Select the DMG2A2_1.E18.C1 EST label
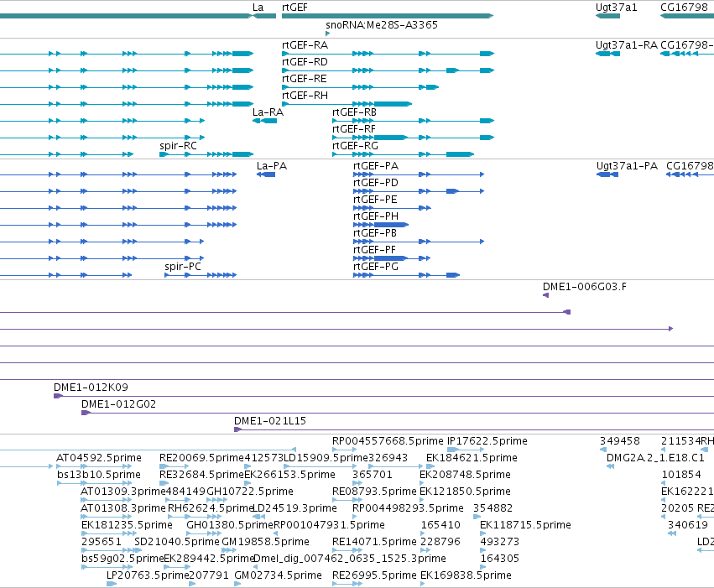Image resolution: width=714 pixels, height=588 pixels. tap(656, 458)
